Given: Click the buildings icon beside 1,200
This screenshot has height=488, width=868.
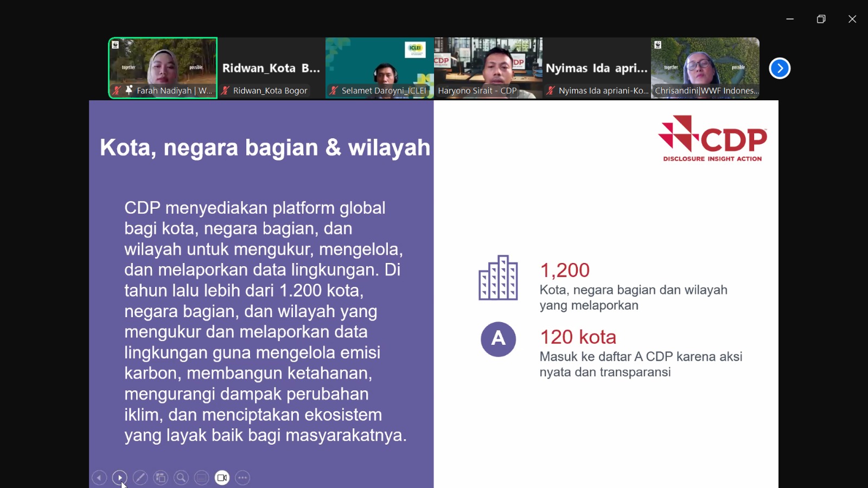Looking at the screenshot, I should 498,278.
